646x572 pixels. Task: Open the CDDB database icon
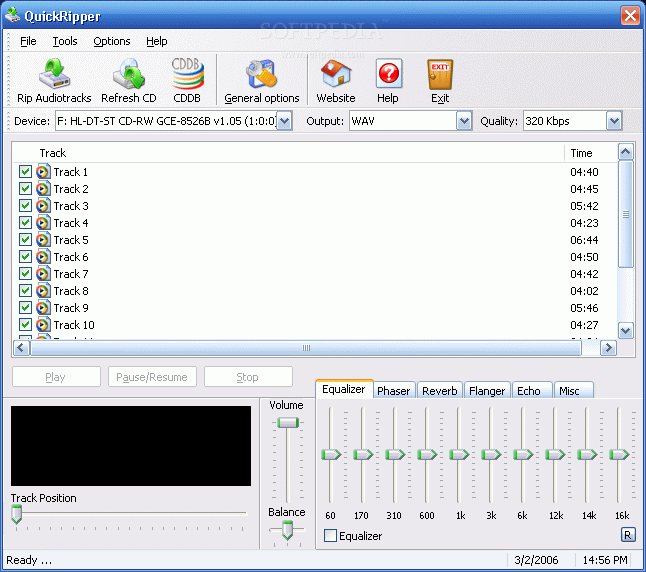coord(187,73)
